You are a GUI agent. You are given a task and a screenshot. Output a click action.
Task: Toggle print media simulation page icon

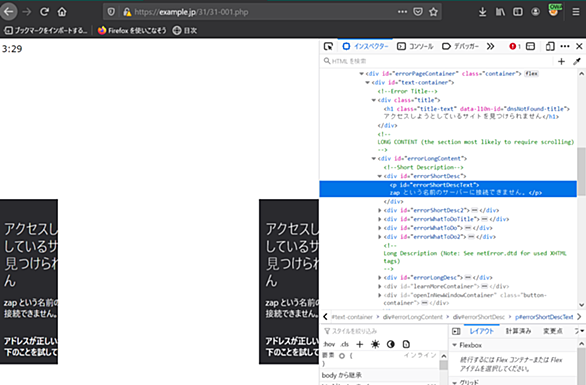406,344
